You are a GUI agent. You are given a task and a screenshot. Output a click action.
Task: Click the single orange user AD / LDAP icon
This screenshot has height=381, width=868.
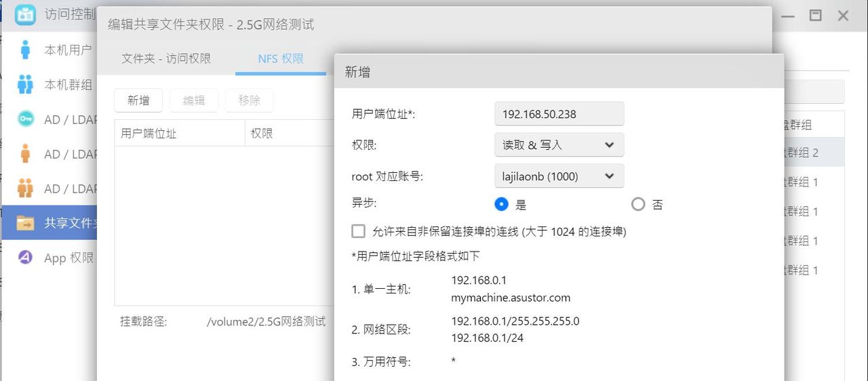coord(26,154)
